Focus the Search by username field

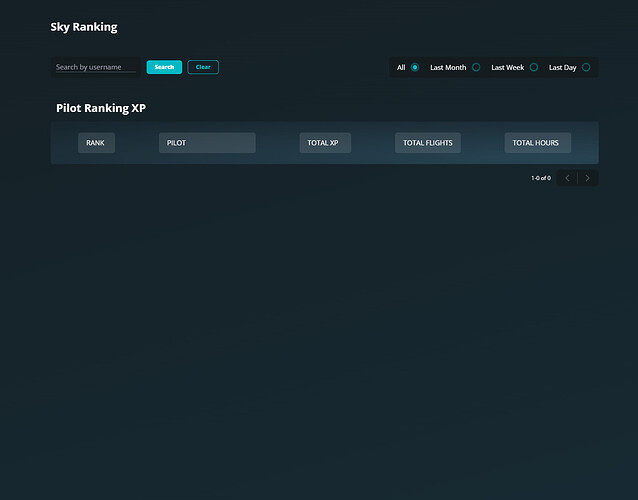pyautogui.click(x=96, y=67)
